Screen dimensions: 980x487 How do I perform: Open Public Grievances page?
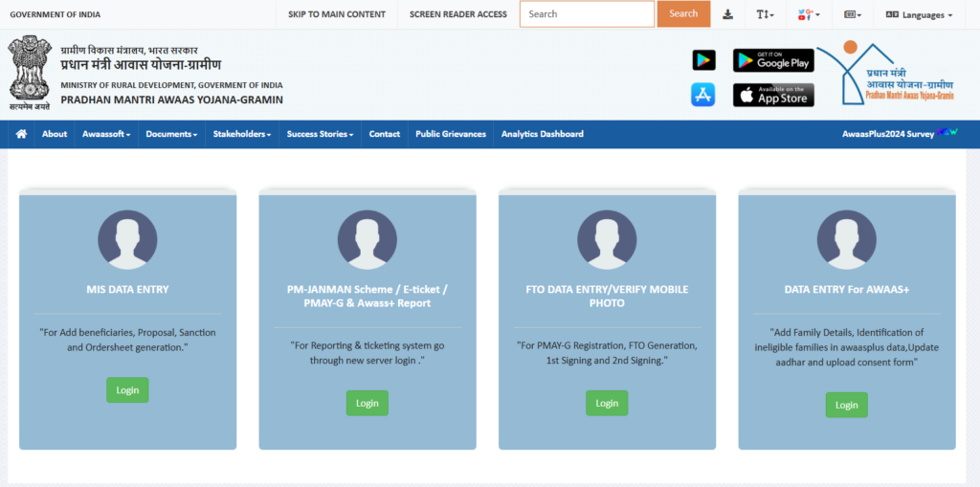(x=451, y=134)
